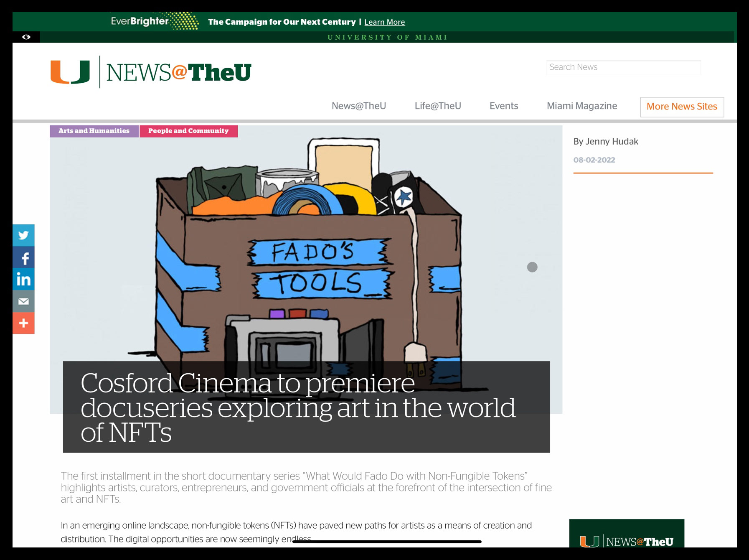Open the News@TheU nav item
Viewport: 749px width, 560px height.
(x=359, y=106)
